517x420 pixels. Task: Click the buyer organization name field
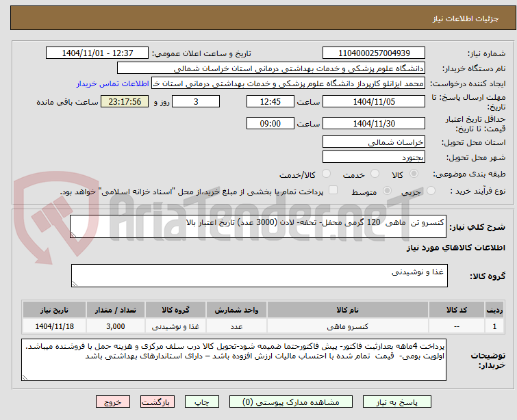[271, 68]
